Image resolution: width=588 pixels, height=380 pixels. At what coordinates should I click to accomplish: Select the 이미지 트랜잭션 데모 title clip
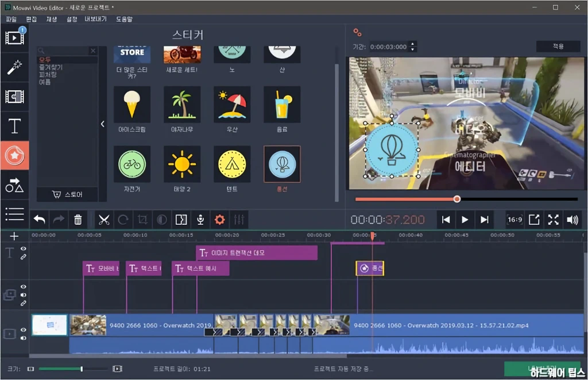(257, 253)
